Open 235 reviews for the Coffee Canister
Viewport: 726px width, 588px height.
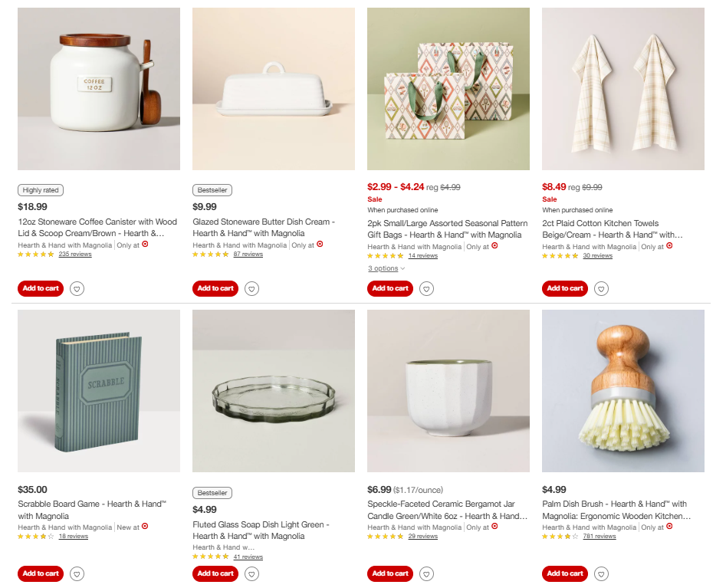coord(75,255)
